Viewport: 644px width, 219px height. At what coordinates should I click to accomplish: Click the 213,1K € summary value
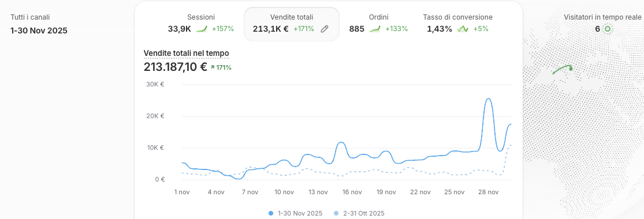click(x=270, y=29)
